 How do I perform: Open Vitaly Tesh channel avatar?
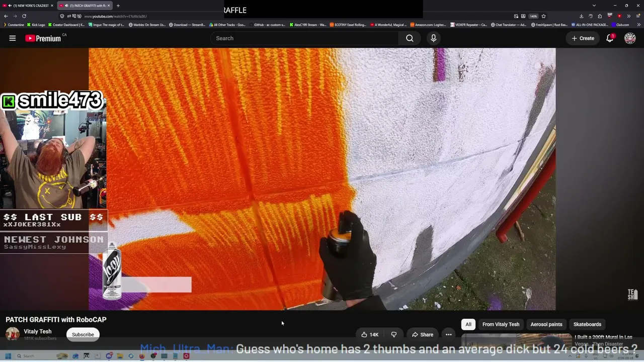pos(13,334)
